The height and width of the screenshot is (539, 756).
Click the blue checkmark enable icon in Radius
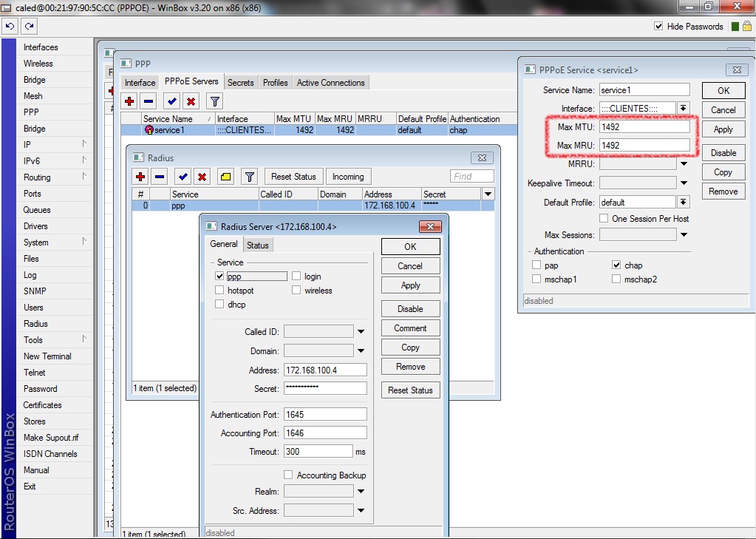pyautogui.click(x=182, y=177)
